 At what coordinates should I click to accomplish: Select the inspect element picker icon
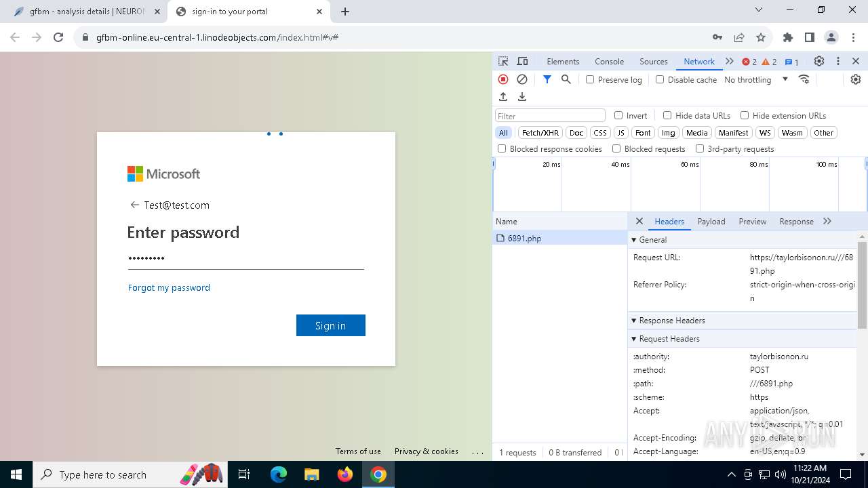(503, 61)
